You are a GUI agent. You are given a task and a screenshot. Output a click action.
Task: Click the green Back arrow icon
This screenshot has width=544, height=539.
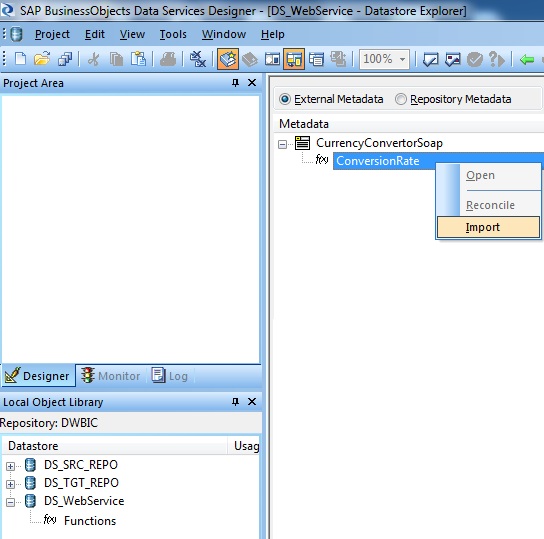(x=527, y=60)
